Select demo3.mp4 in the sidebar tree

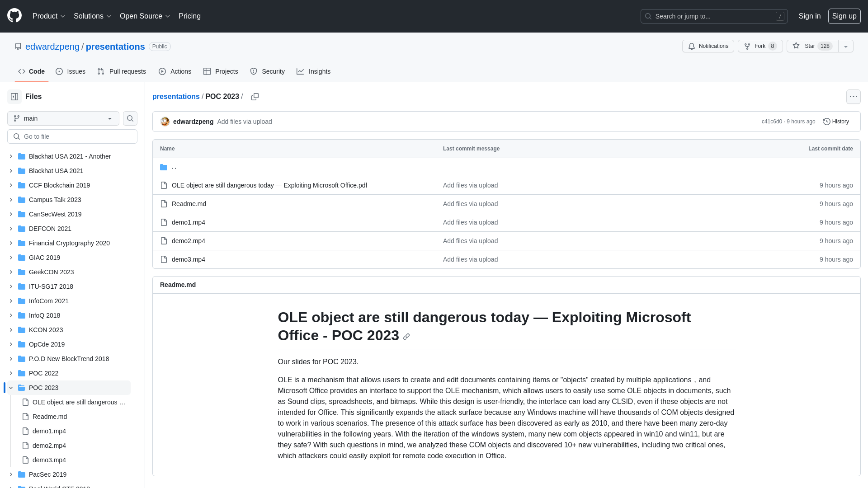click(x=49, y=460)
